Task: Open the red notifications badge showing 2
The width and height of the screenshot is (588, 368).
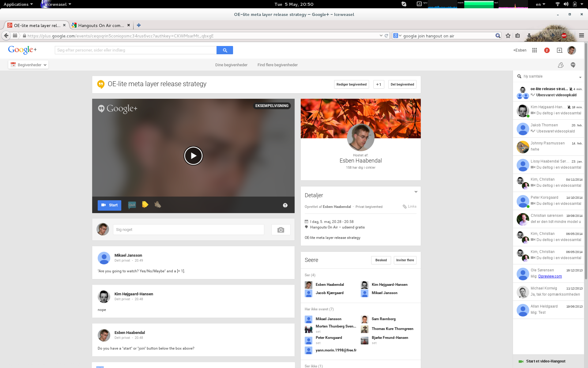Action: click(547, 50)
